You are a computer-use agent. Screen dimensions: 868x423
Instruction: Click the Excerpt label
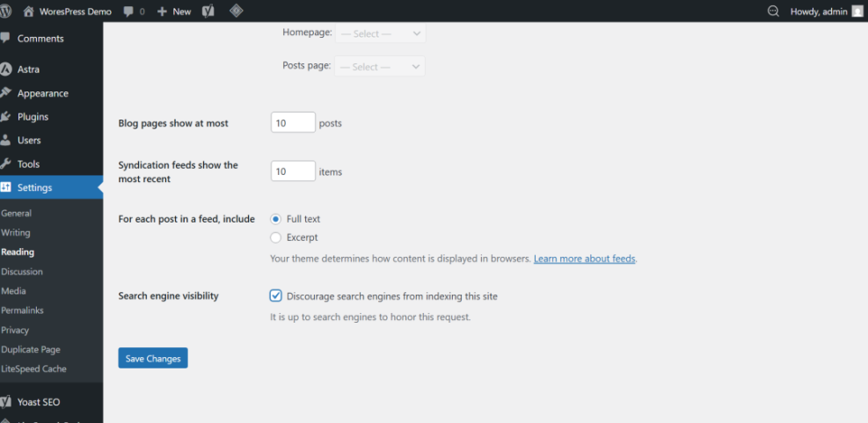303,237
